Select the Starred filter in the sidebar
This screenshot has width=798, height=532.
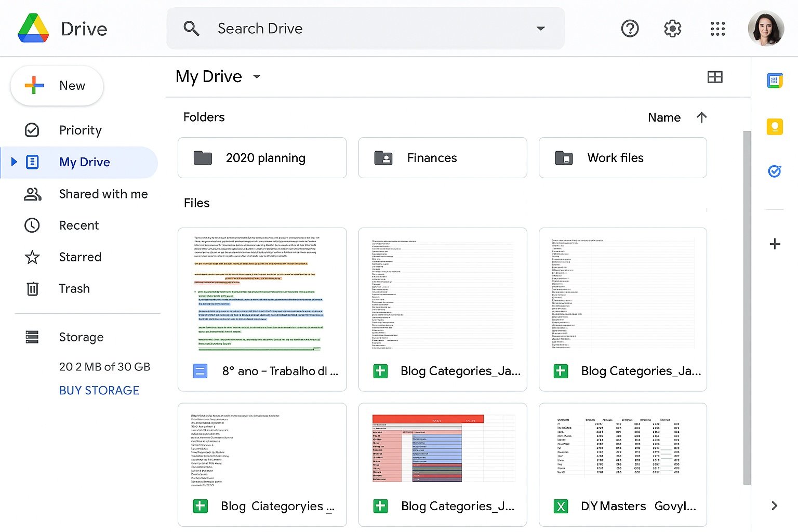(79, 257)
